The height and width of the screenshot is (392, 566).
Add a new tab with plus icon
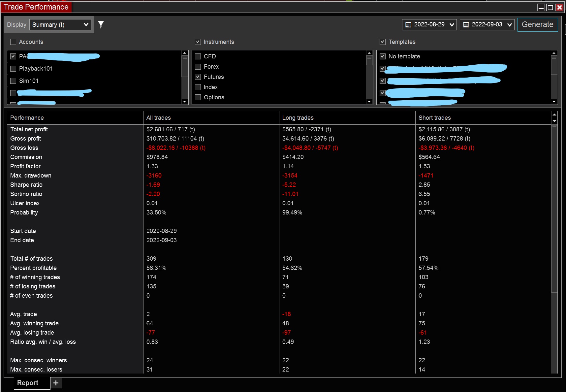click(56, 383)
